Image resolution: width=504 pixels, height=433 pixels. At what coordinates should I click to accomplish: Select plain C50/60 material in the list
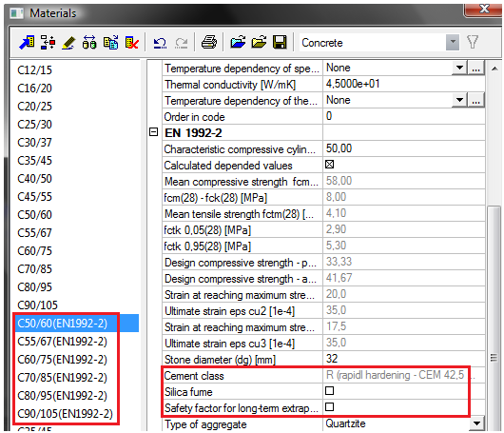click(35, 214)
